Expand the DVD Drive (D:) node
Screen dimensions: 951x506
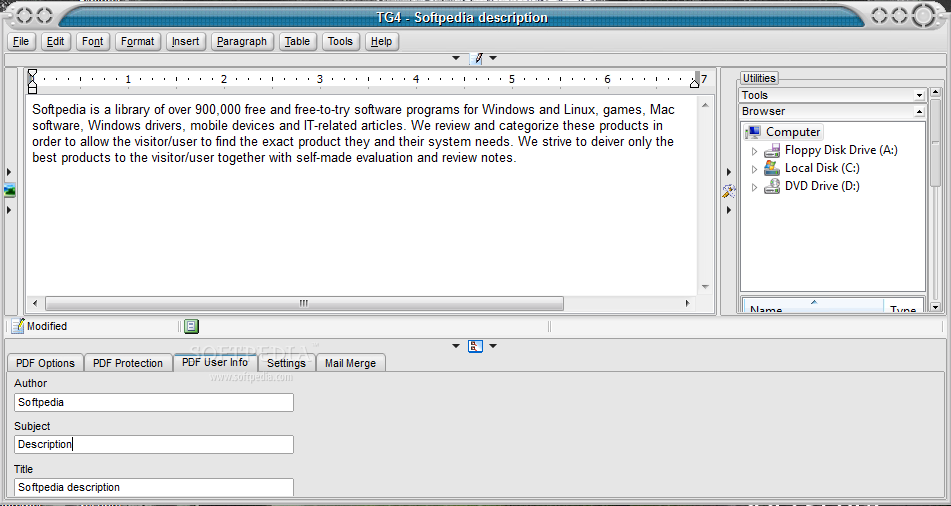pyautogui.click(x=754, y=187)
